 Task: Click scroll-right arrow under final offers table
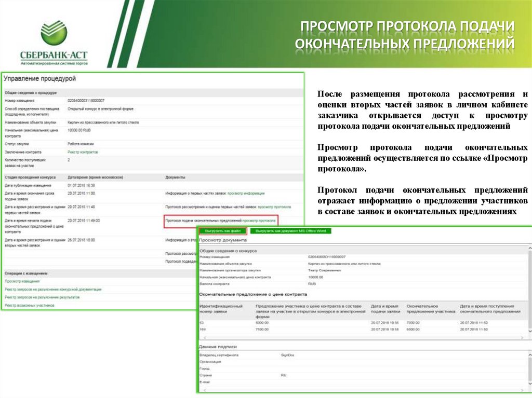tap(523, 338)
